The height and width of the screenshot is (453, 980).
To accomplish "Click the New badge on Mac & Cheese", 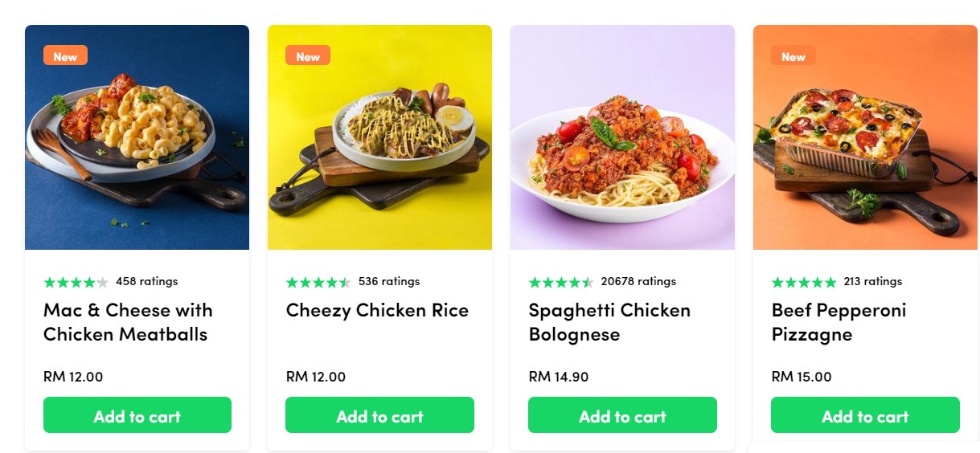I will (x=65, y=55).
